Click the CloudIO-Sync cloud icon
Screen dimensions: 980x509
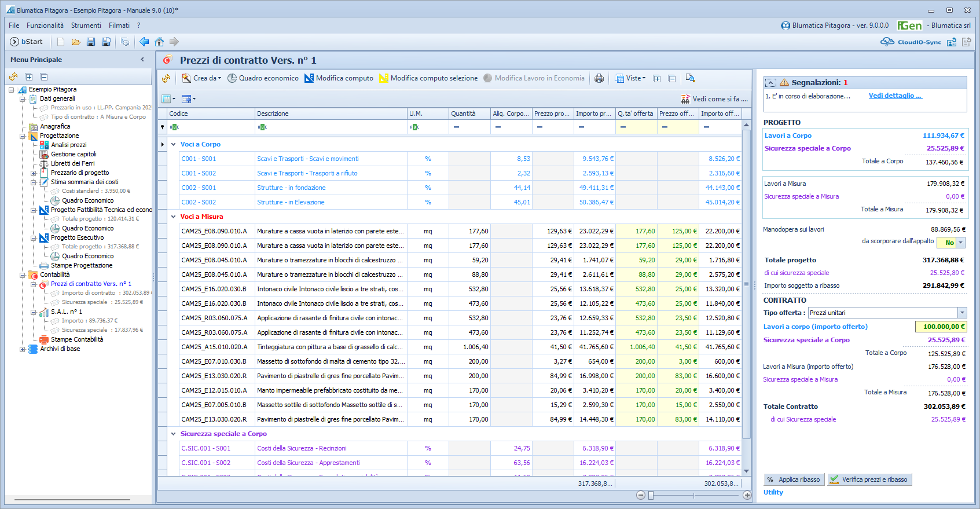[x=887, y=42]
